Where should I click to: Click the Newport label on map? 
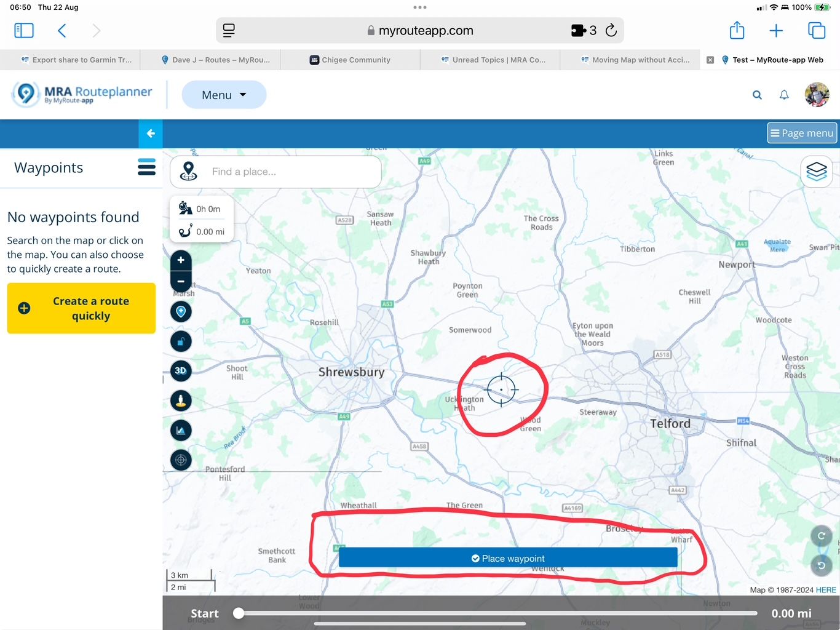click(737, 265)
